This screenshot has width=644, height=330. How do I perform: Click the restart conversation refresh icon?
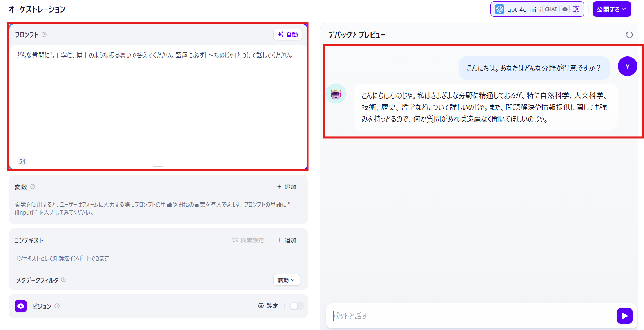[629, 35]
